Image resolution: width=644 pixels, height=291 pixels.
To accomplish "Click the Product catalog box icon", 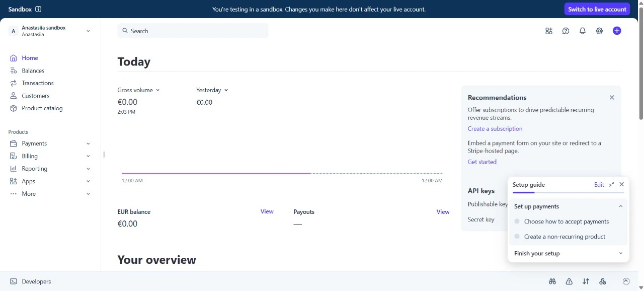I will click(14, 108).
